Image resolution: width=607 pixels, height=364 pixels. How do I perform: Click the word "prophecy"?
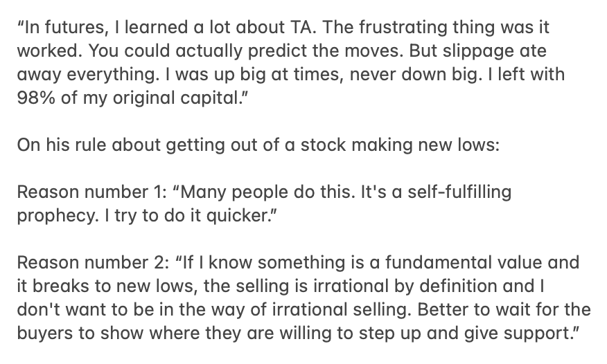[57, 216]
